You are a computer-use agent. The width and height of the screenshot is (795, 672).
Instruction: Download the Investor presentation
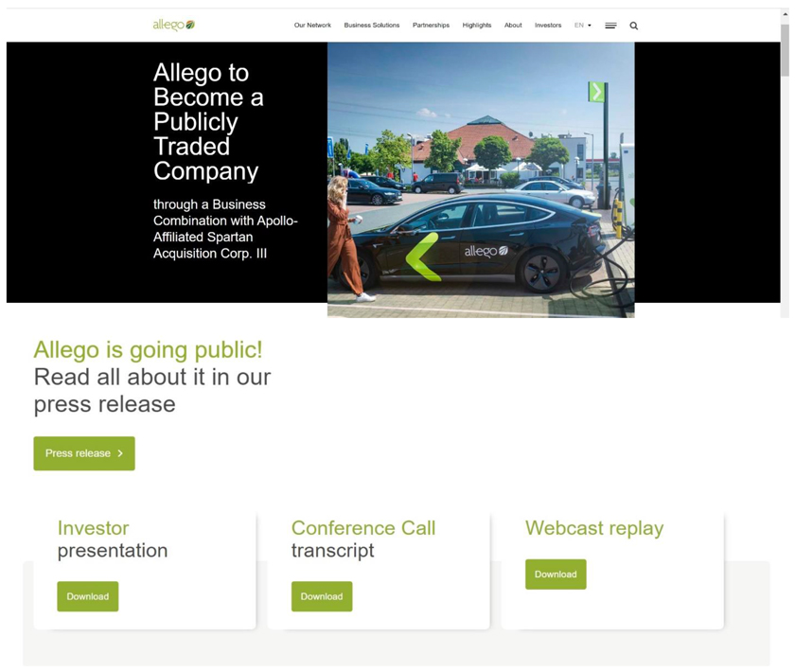pos(88,596)
